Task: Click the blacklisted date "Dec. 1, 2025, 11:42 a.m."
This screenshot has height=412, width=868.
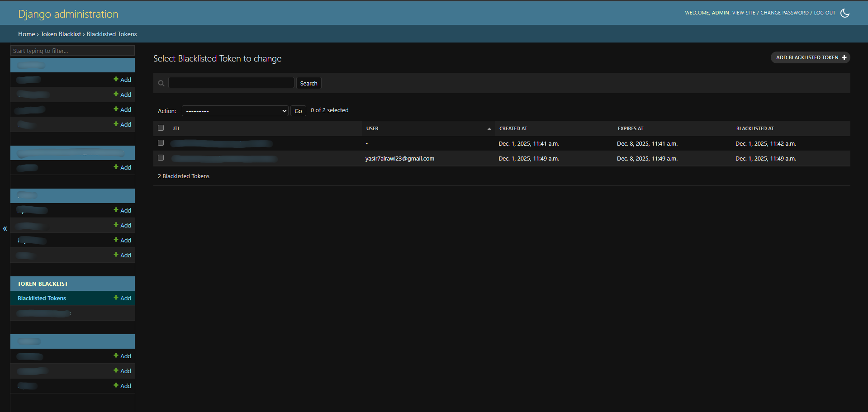Action: pos(766,143)
